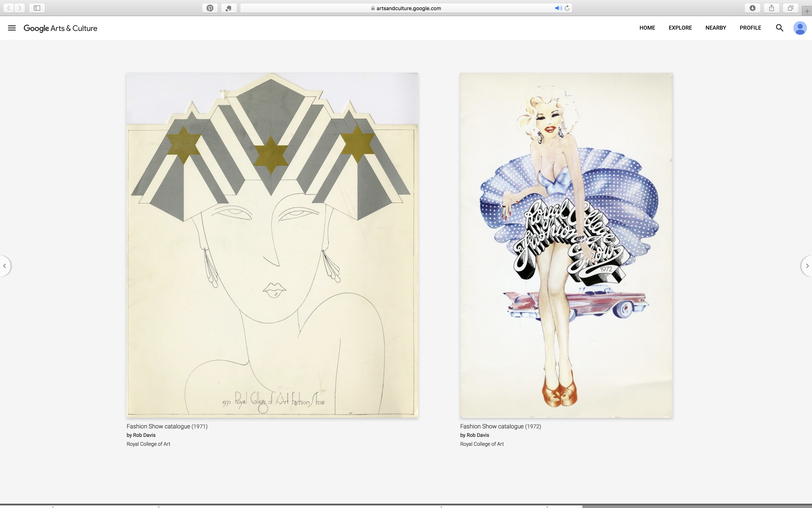Screen dimensions: 812x508
Task: Click 'by Rob Davis' under 1972 catalogue
Action: pos(475,435)
